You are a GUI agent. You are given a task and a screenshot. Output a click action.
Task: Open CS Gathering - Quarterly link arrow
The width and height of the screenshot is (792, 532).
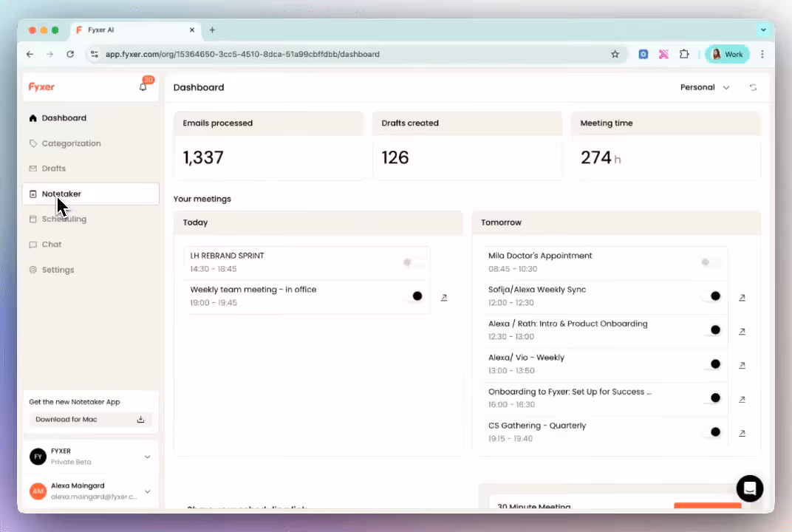pyautogui.click(x=742, y=433)
